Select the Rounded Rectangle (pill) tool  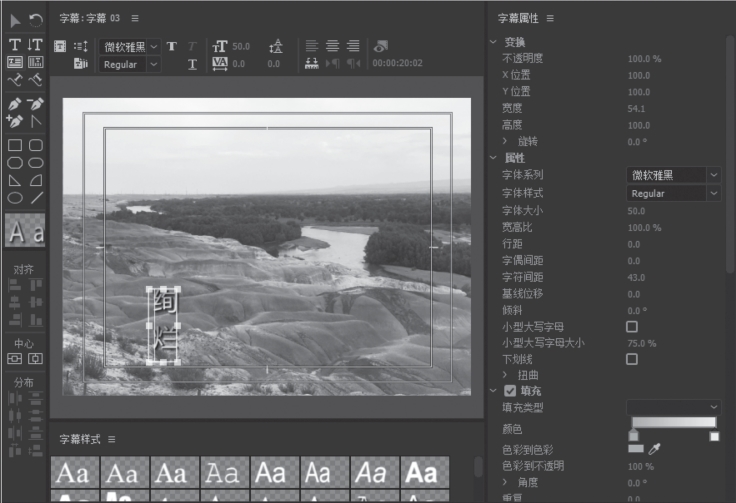(36, 163)
